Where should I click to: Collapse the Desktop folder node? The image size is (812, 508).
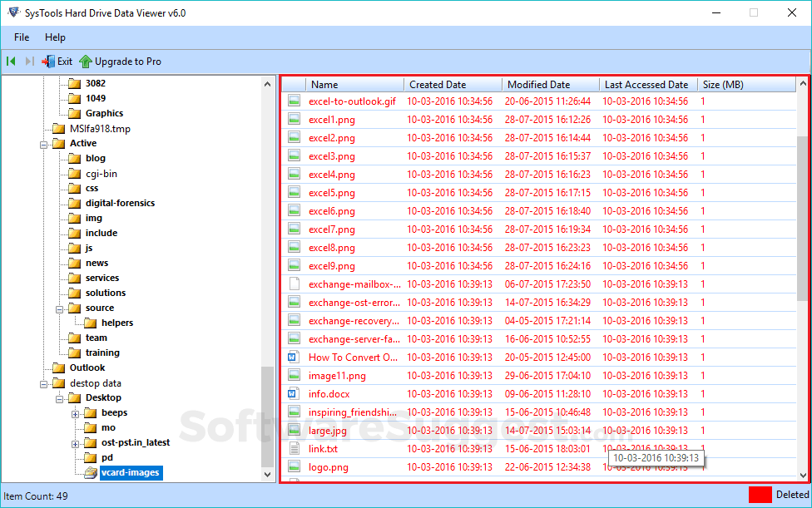pos(60,399)
